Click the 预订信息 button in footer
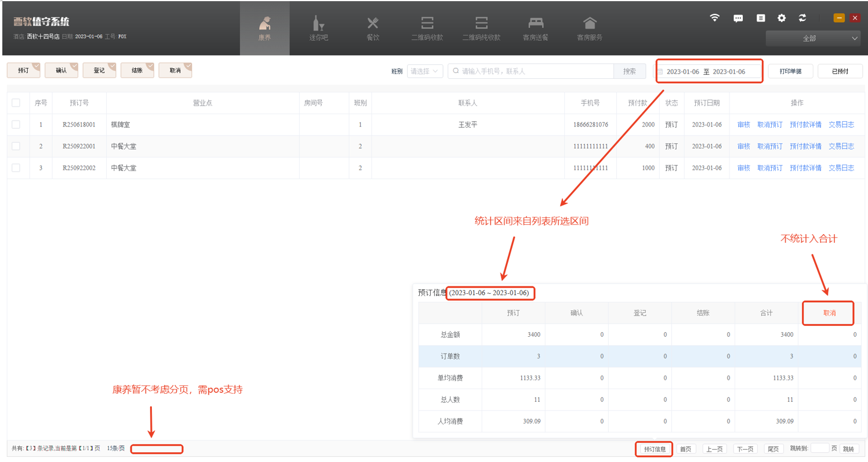The height and width of the screenshot is (462, 868). pos(654,449)
